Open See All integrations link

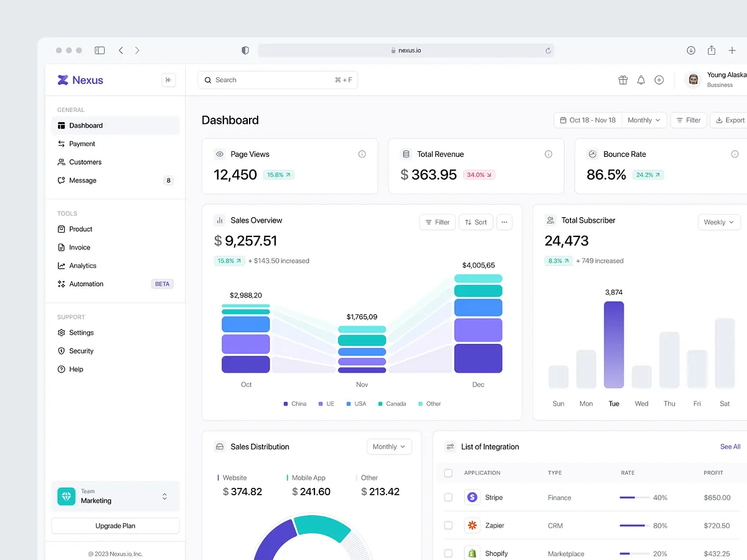[x=730, y=446]
